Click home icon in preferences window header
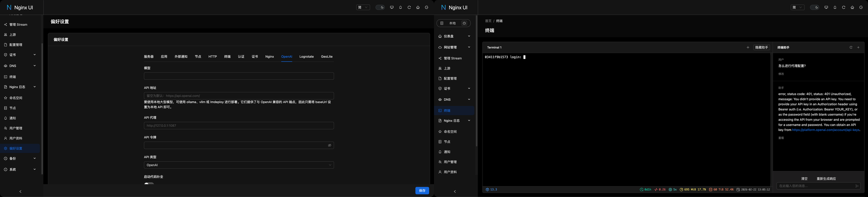868x197 pixels. point(418,8)
